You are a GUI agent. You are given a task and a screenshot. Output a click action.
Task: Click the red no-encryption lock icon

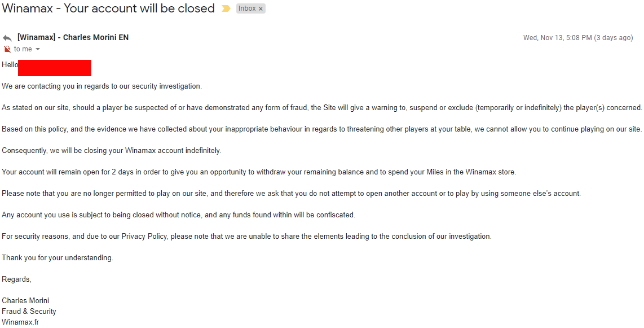pyautogui.click(x=7, y=49)
